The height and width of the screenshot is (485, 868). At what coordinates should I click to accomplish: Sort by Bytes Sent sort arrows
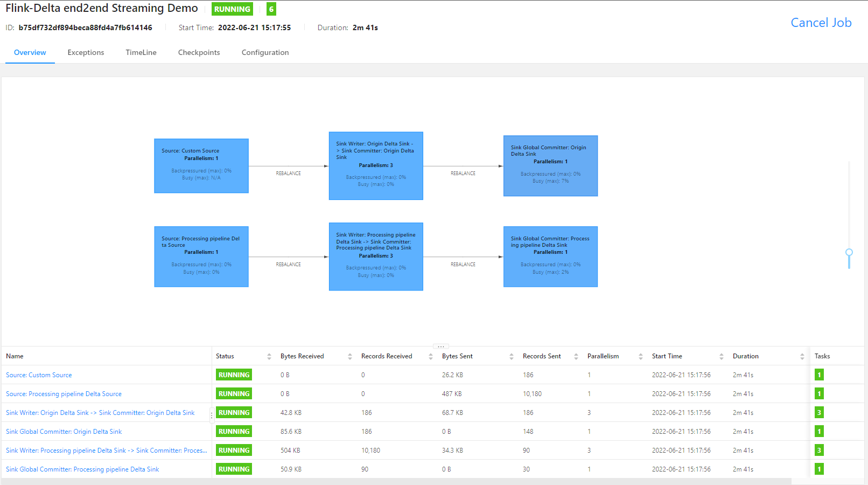pyautogui.click(x=512, y=357)
